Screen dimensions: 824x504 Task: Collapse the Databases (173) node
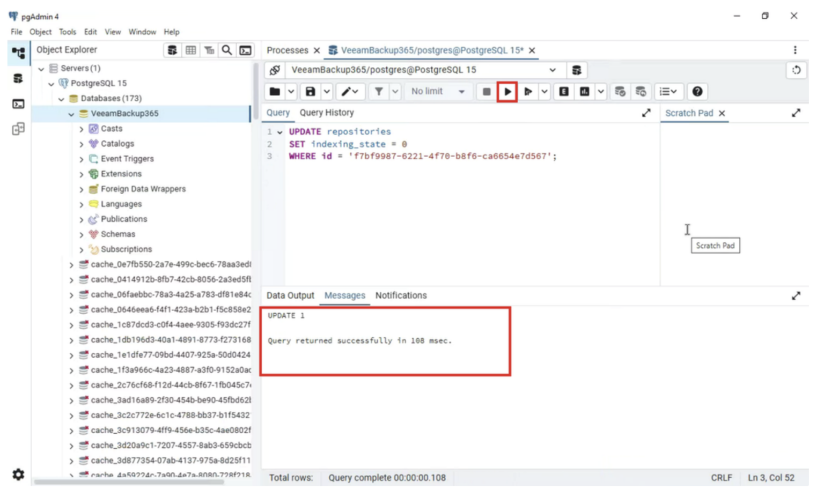pos(61,99)
